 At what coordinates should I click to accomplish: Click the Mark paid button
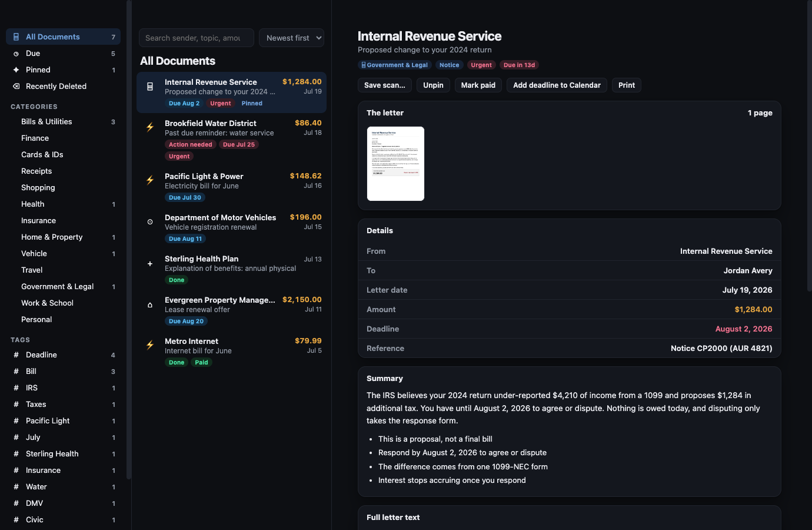click(478, 85)
